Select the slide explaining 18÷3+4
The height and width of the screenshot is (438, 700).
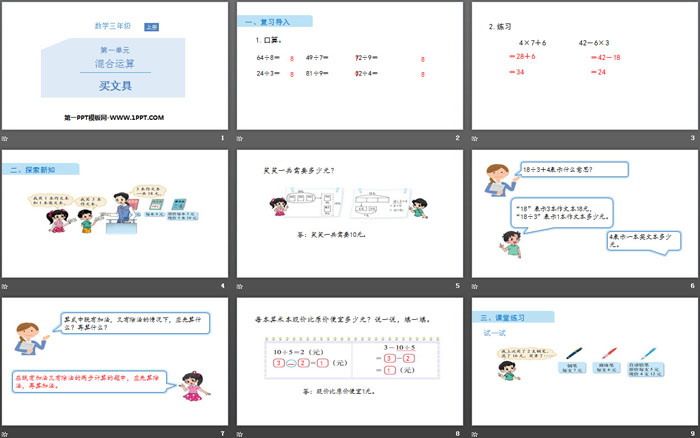click(x=584, y=213)
